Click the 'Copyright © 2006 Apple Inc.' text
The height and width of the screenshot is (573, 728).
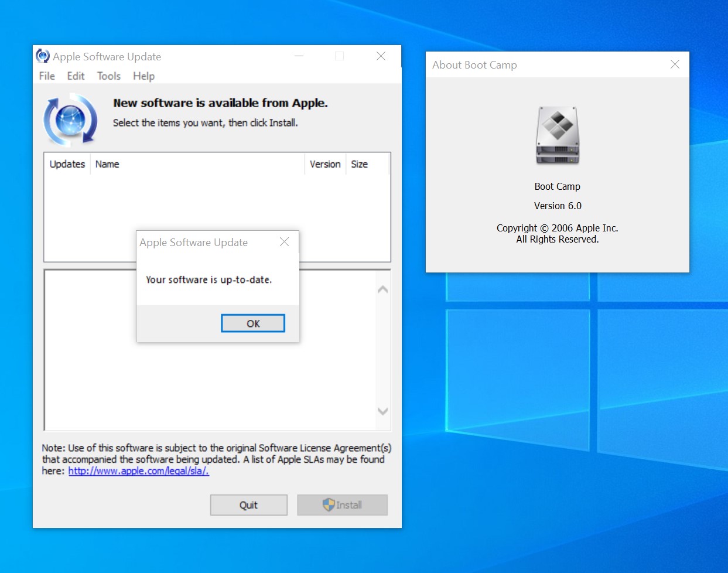pos(558,228)
